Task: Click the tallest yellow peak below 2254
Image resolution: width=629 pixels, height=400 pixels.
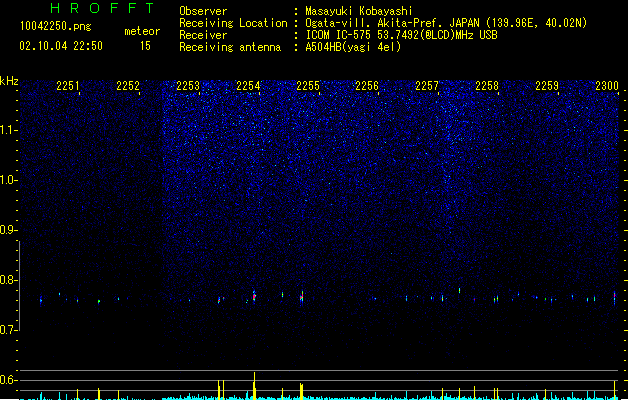Action: [254, 386]
